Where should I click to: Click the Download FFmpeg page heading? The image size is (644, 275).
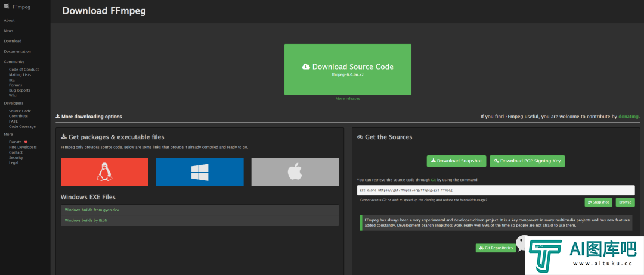pyautogui.click(x=104, y=11)
